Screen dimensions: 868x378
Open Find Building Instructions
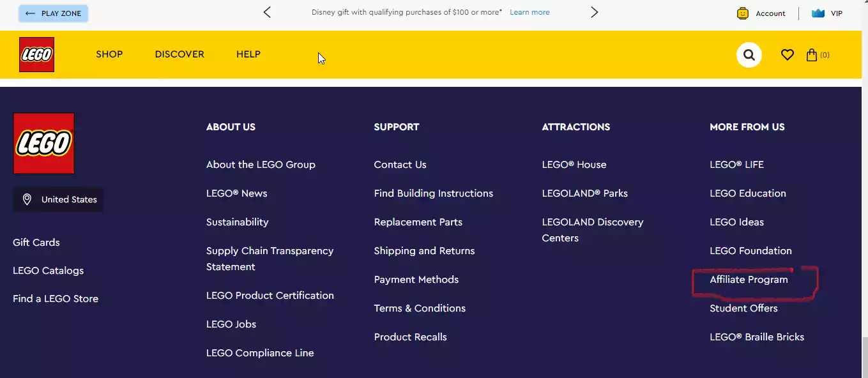(x=434, y=193)
